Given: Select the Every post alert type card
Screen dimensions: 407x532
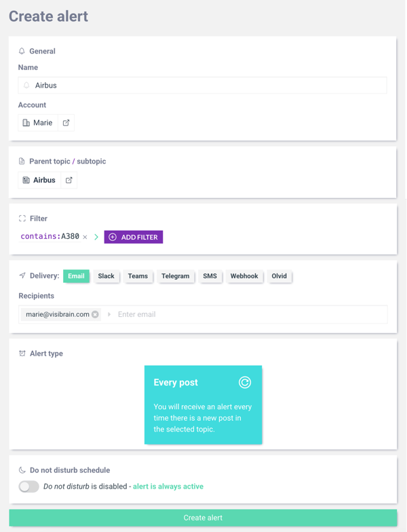Looking at the screenshot, I should [203, 405].
